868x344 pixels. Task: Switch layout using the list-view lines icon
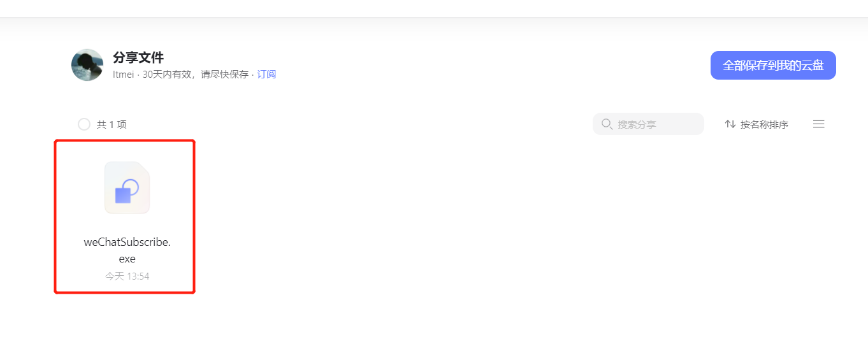tap(819, 124)
